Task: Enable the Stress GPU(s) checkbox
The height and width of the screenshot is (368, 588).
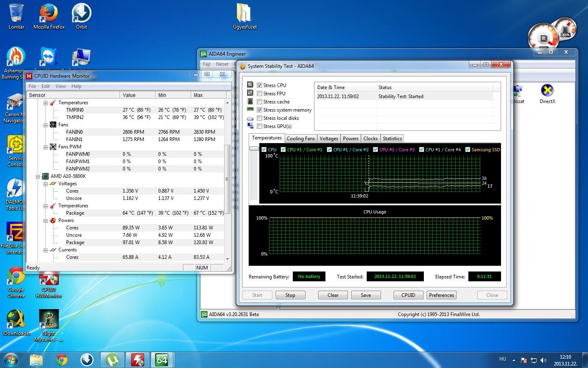Action: coord(259,126)
